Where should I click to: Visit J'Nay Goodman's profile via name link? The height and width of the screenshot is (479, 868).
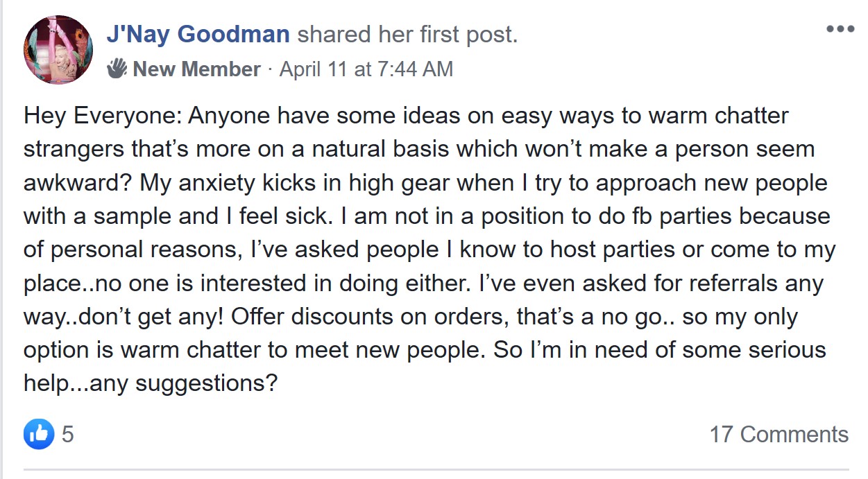pos(198,33)
